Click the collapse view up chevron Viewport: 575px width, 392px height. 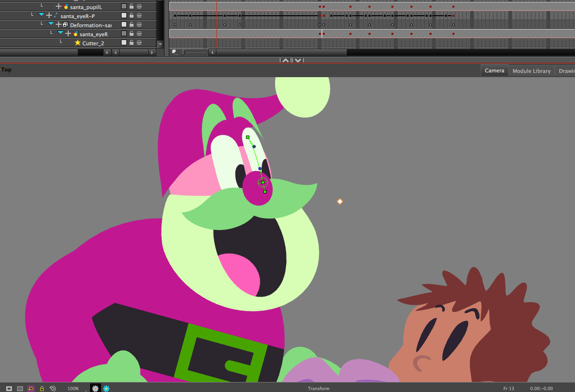[x=285, y=60]
